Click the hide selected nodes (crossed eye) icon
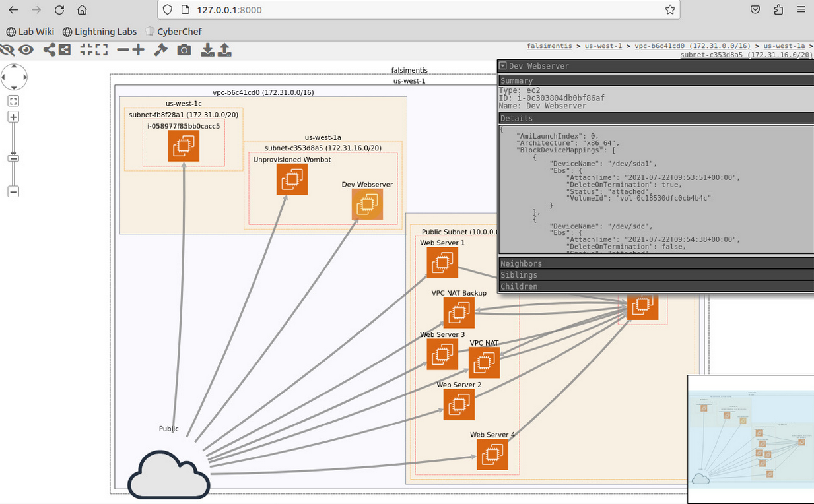The height and width of the screenshot is (504, 814). click(7, 50)
